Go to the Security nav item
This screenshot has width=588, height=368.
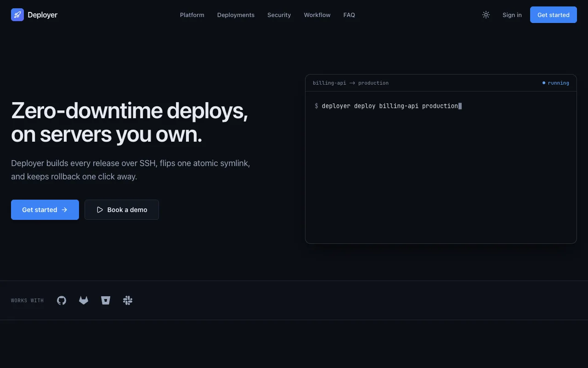[x=279, y=15]
